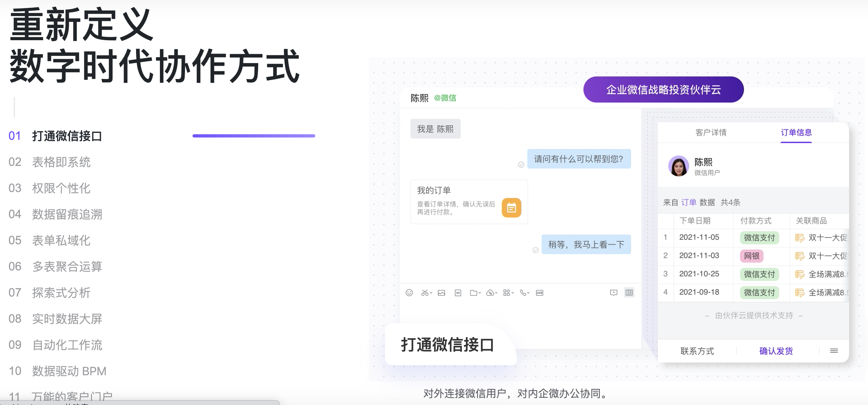
Task: Click the 下单日期 column header
Action: tap(695, 221)
